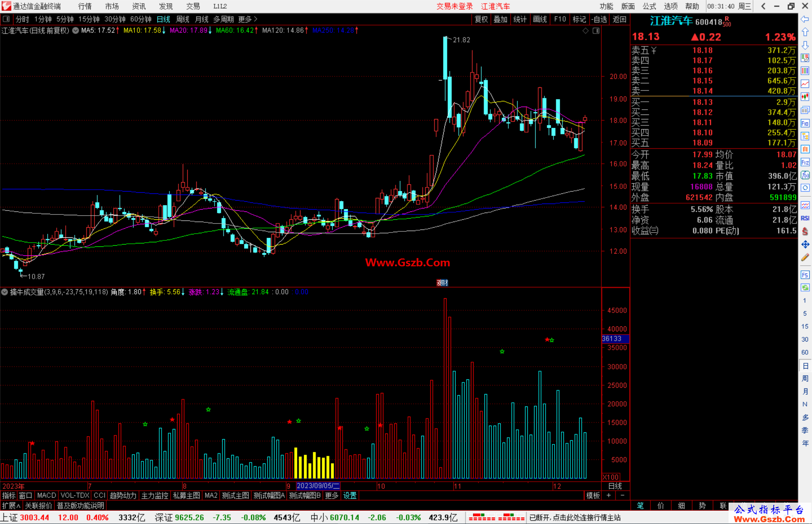Click the plus zoom button beside 模板
This screenshot has height=524, width=812.
[x=609, y=495]
